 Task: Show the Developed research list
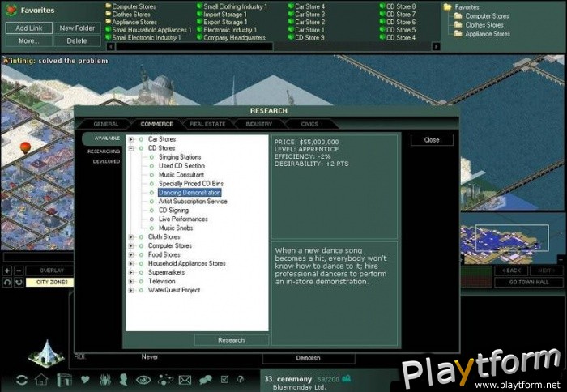coord(106,161)
